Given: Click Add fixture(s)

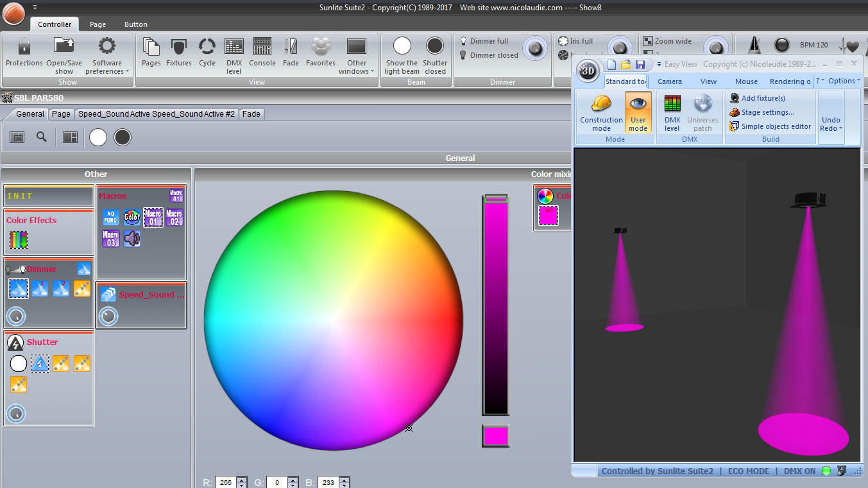Looking at the screenshot, I should (x=763, y=98).
